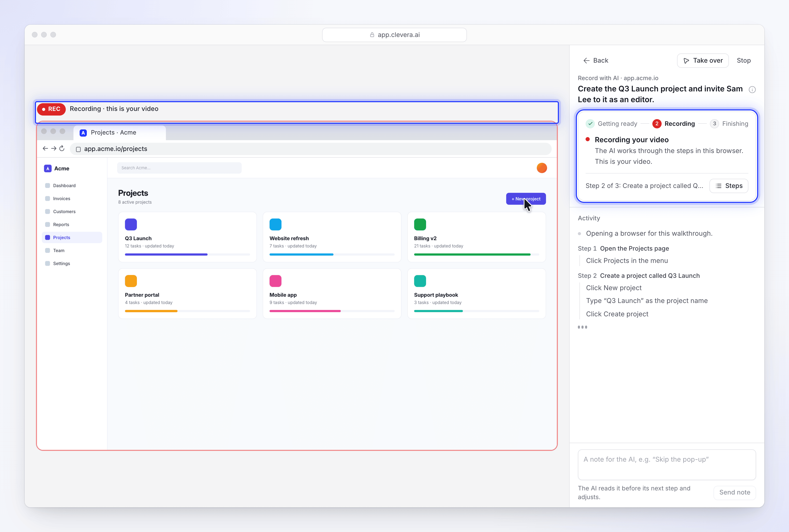Screen dimensions: 789x532
Task: Open Invoices in Acme sidebar
Action: tap(72, 198)
